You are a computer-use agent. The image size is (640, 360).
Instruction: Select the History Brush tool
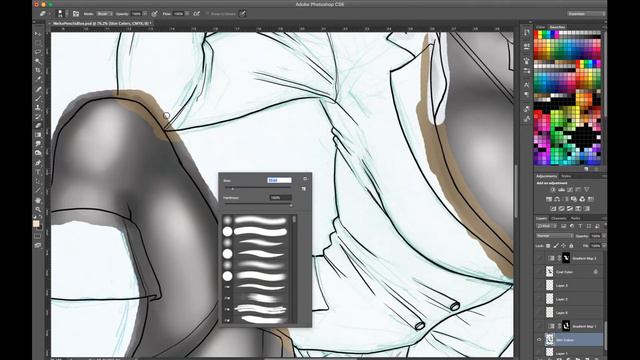click(38, 117)
